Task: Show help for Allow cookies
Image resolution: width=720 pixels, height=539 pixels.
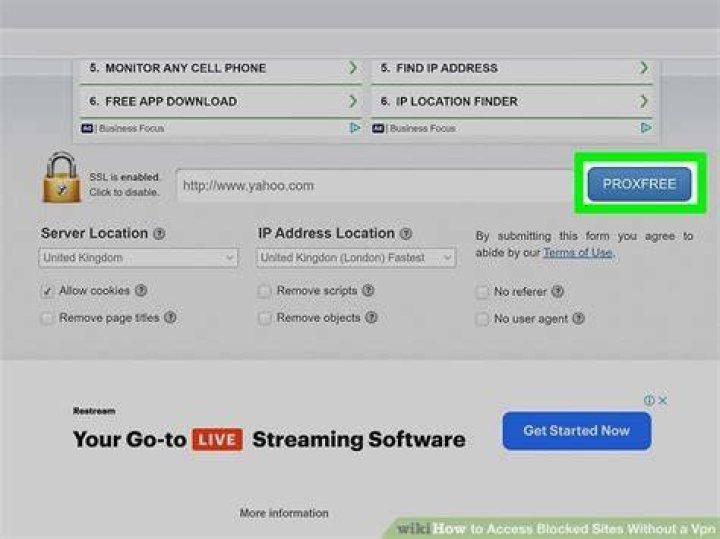Action: pos(141,290)
